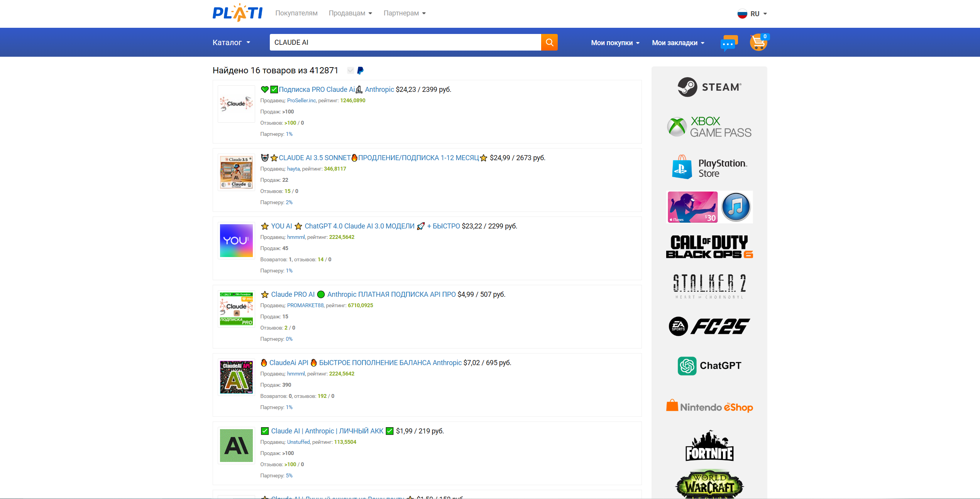Open seller PROMARKET88 profile

click(x=305, y=305)
